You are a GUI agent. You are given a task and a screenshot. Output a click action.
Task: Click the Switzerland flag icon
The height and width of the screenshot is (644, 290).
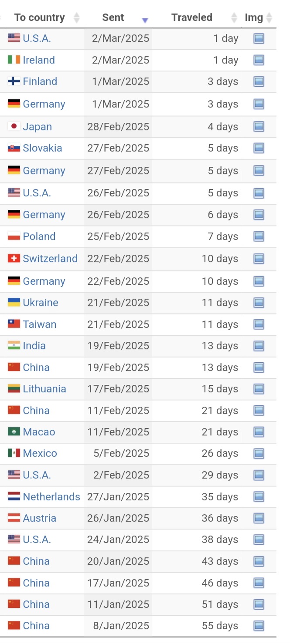tap(14, 259)
